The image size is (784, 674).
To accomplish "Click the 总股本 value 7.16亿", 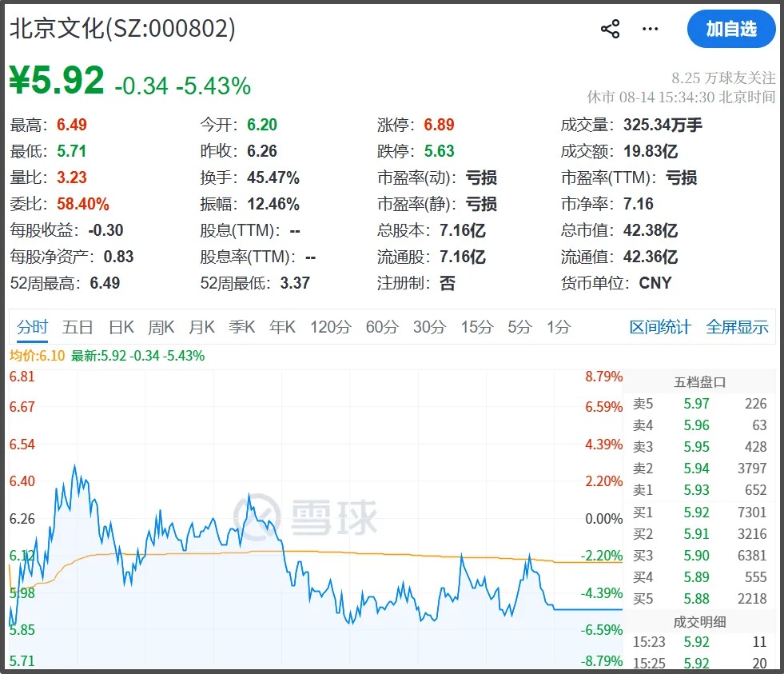I will point(463,231).
